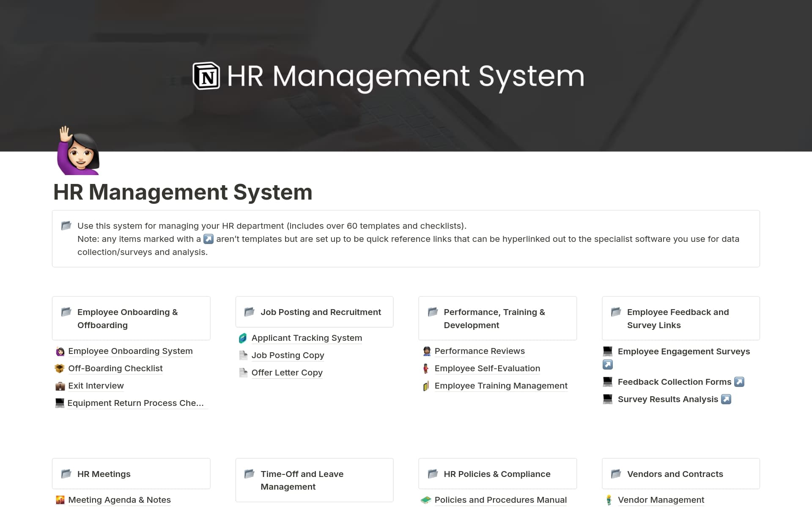812x507 pixels.
Task: Open Meeting Agenda & Notes
Action: 119,499
